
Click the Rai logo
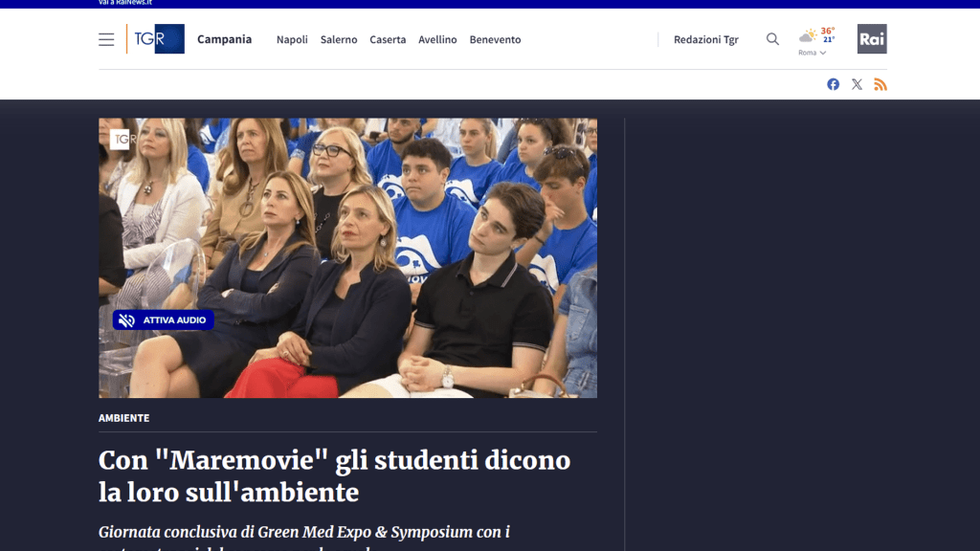pyautogui.click(x=872, y=38)
